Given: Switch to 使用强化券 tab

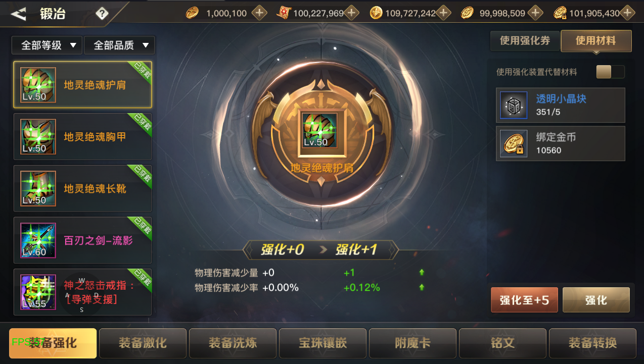Looking at the screenshot, I should (x=525, y=41).
